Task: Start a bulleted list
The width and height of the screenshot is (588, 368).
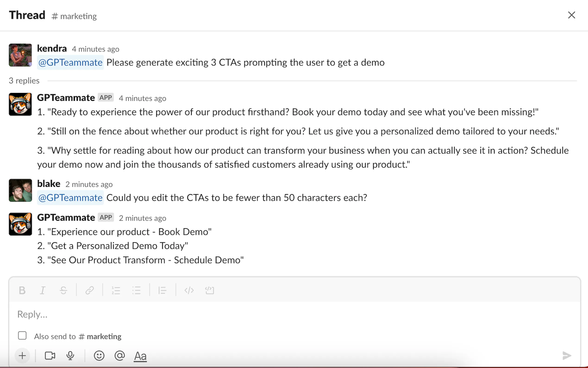Action: coord(136,290)
